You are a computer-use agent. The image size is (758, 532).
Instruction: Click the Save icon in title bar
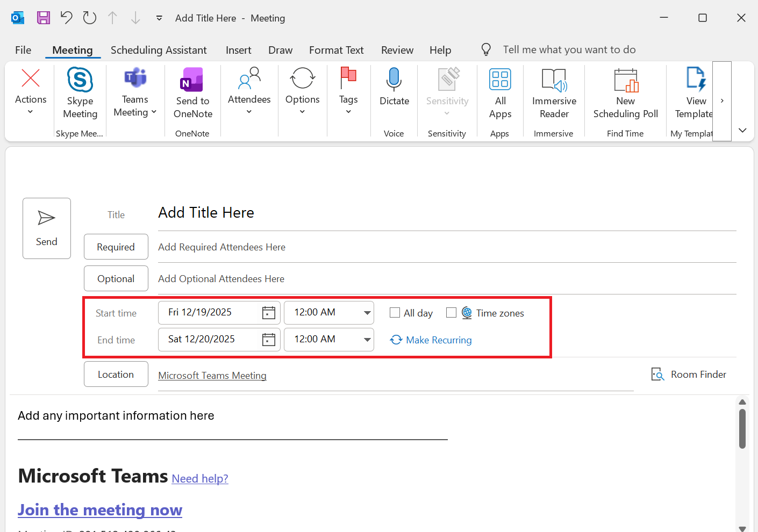tap(44, 18)
